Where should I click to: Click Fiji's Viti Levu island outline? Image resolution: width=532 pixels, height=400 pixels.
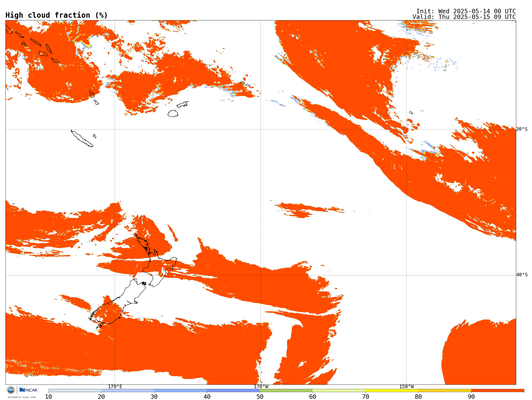tap(173, 113)
